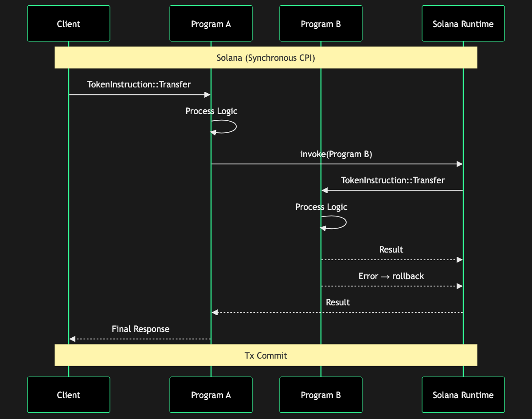Click the 'Error → rollback' message label
Viewport: 532px width, 419px height.
click(x=391, y=276)
